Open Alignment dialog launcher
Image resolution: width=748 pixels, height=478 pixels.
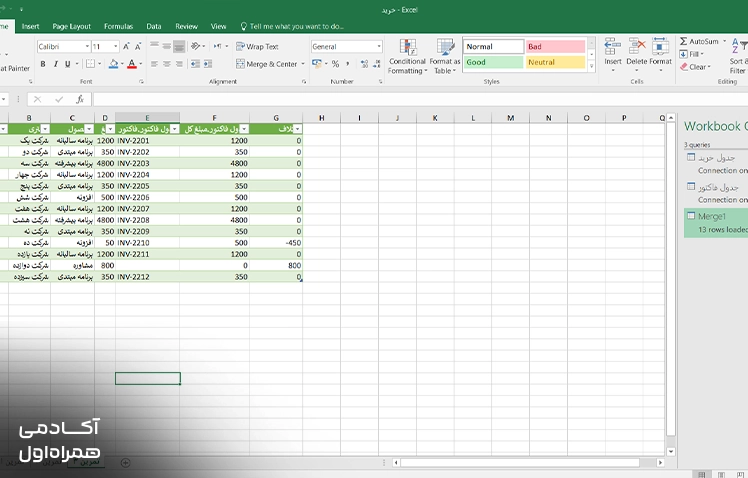click(x=304, y=82)
